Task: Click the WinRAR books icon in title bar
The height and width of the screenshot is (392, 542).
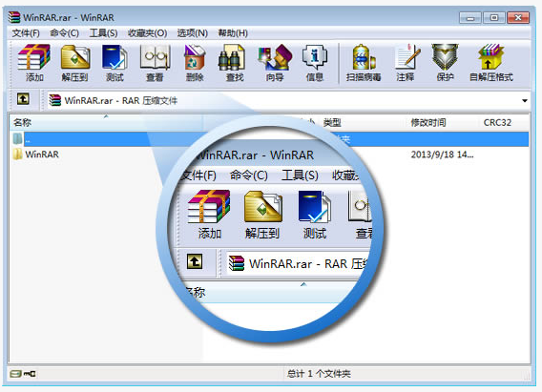Action: (x=14, y=17)
